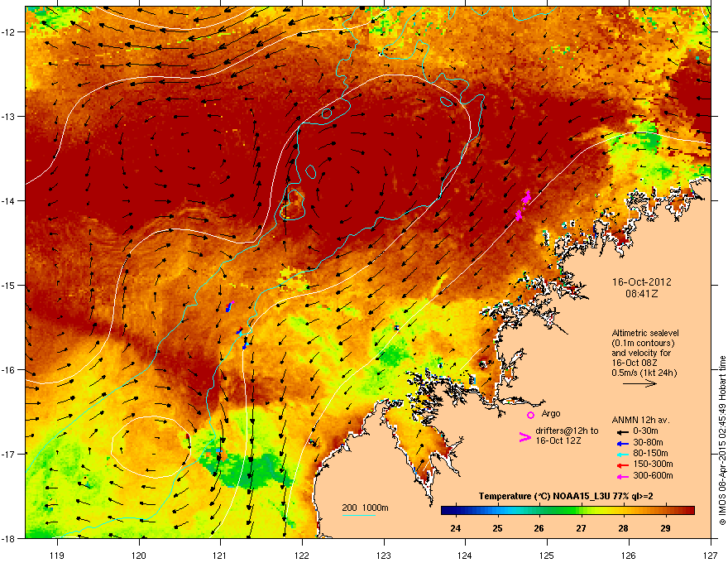
Task: Click the longitude axis label 125
Action: [547, 555]
